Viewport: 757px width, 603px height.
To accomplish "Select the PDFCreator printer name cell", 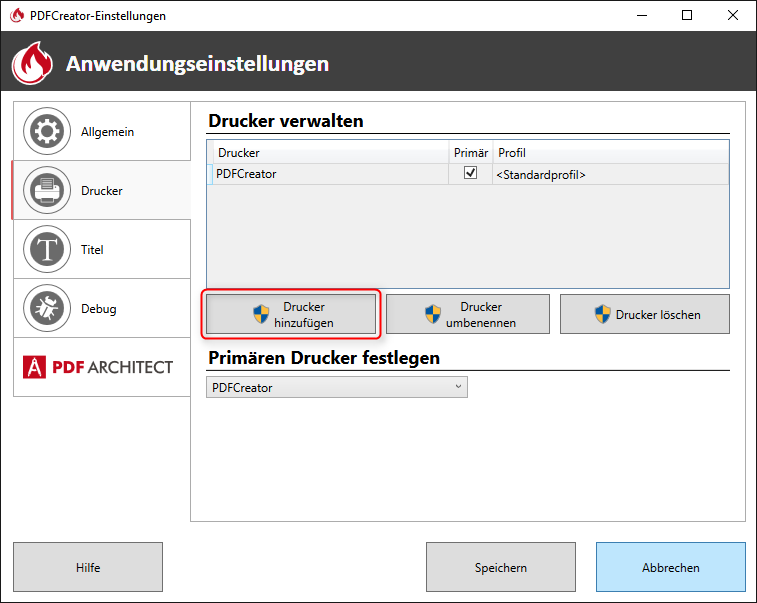I will coord(328,174).
